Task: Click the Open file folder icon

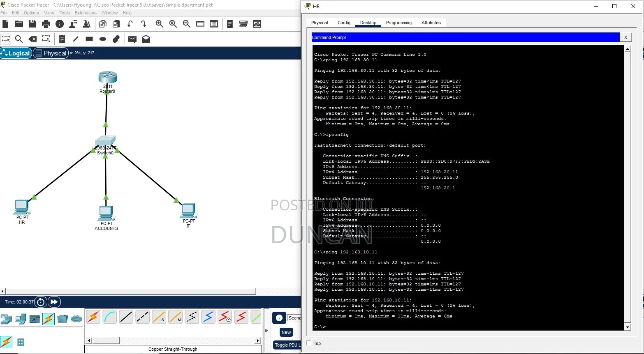Action: point(19,24)
